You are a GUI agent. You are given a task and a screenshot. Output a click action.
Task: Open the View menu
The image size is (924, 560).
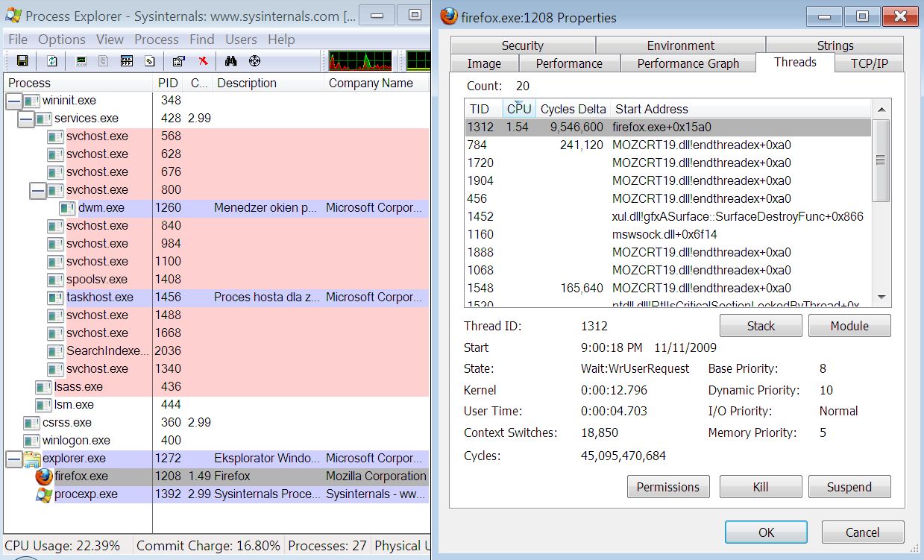[x=110, y=40]
